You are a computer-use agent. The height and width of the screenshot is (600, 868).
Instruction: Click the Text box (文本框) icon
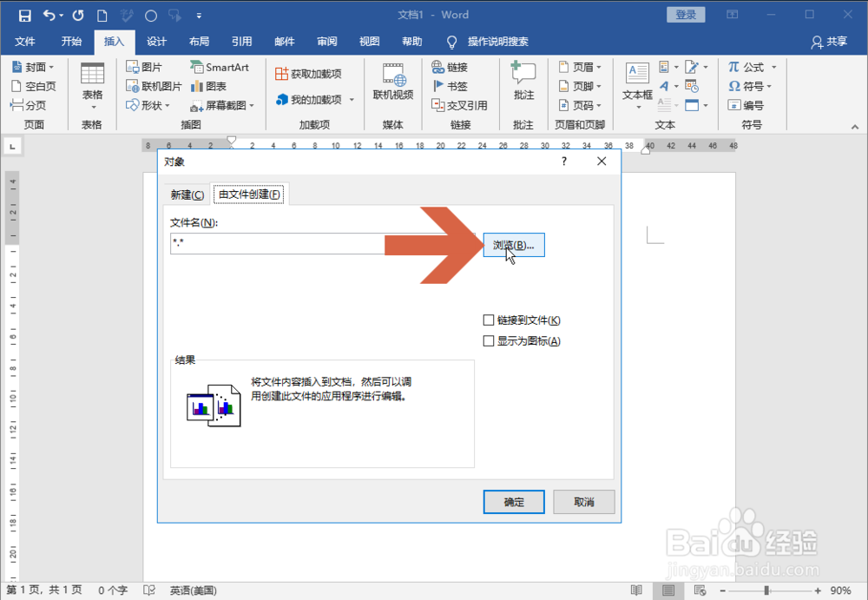637,85
